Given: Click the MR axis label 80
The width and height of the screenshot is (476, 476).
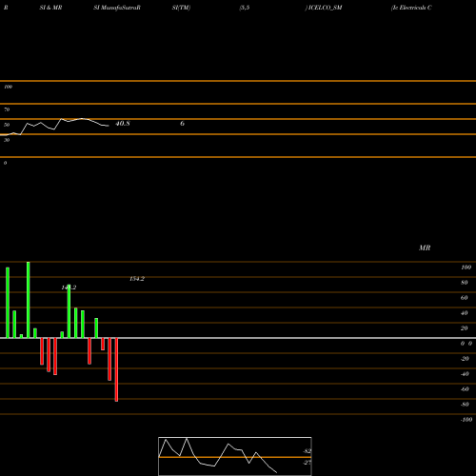Looking at the screenshot, I should pos(464,283).
